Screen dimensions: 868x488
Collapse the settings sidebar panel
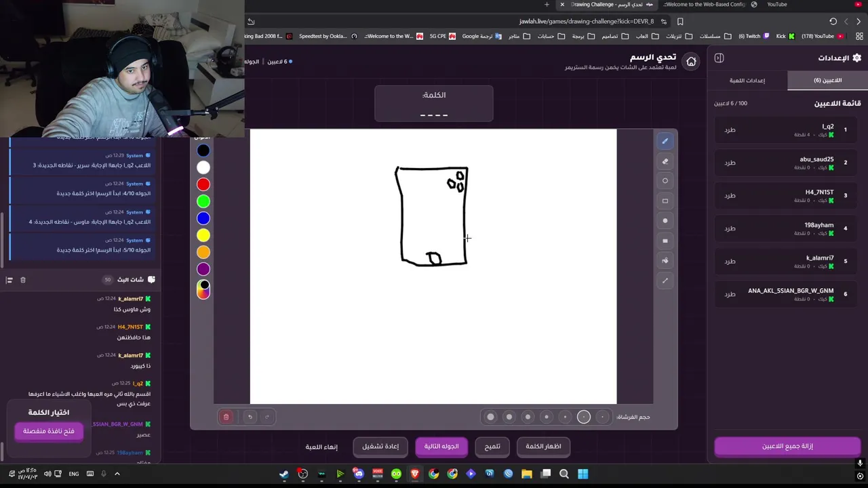[x=719, y=58]
